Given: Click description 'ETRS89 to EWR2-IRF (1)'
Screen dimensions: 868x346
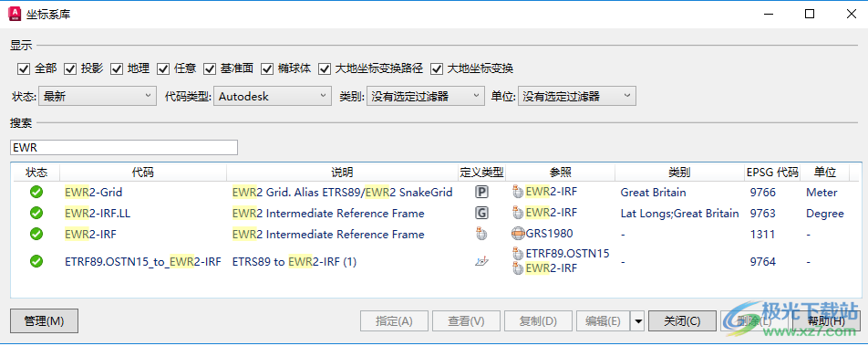Looking at the screenshot, I should click(294, 261).
